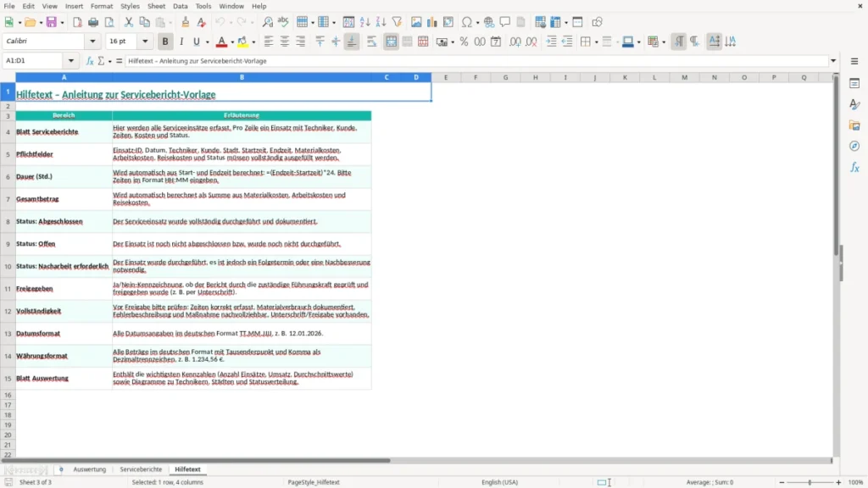The height and width of the screenshot is (488, 868).
Task: Open the Save icon's dropdown arrow
Action: (62, 22)
